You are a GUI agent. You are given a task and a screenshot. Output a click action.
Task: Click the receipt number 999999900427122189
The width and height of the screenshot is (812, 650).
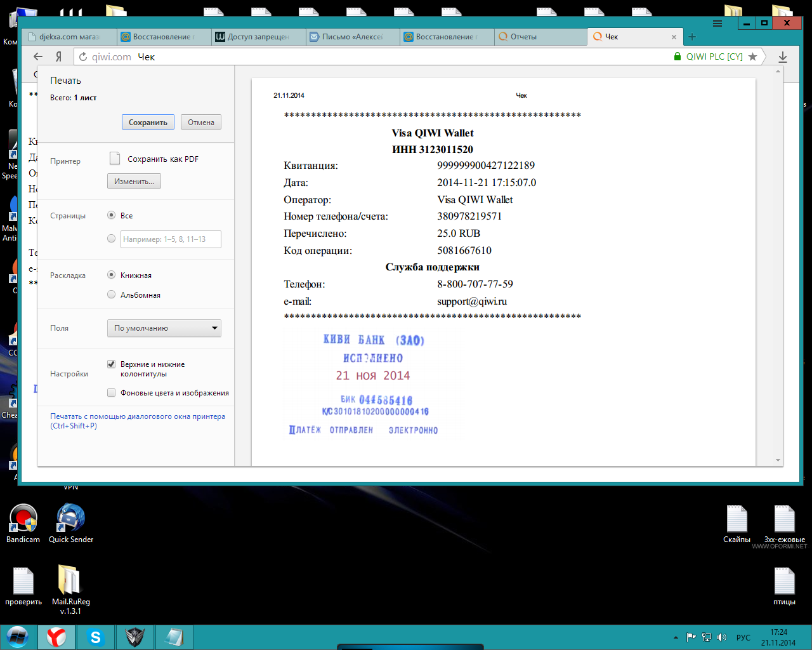tap(486, 166)
